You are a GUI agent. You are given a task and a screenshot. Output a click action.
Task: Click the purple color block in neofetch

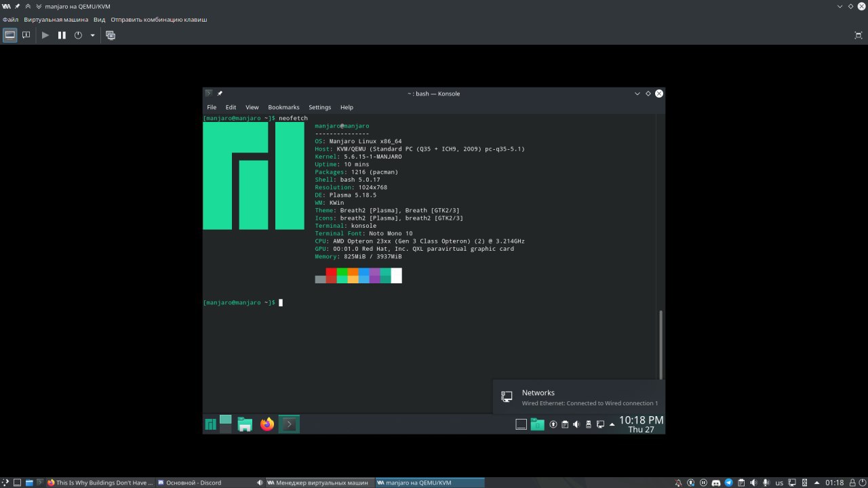(374, 275)
